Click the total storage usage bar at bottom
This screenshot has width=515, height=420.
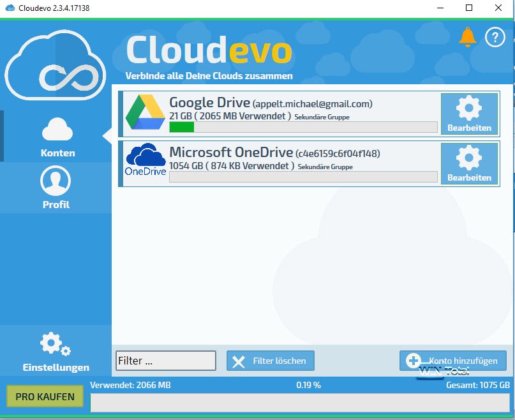pos(300,403)
